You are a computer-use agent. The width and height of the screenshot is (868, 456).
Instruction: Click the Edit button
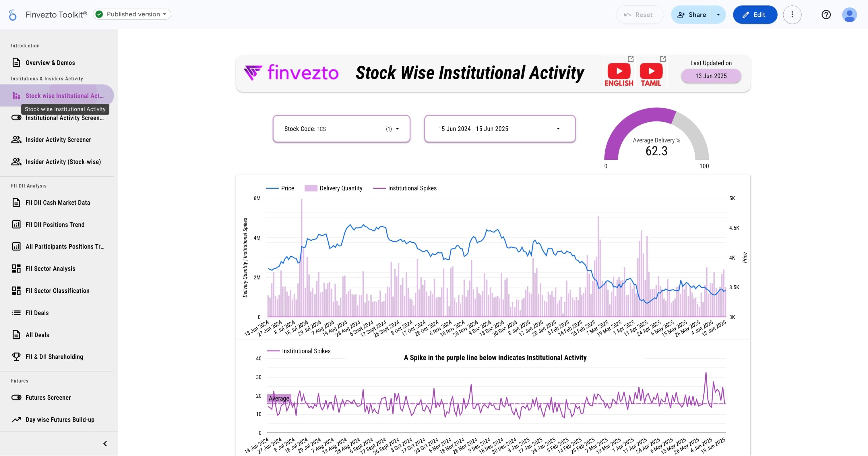pos(755,15)
